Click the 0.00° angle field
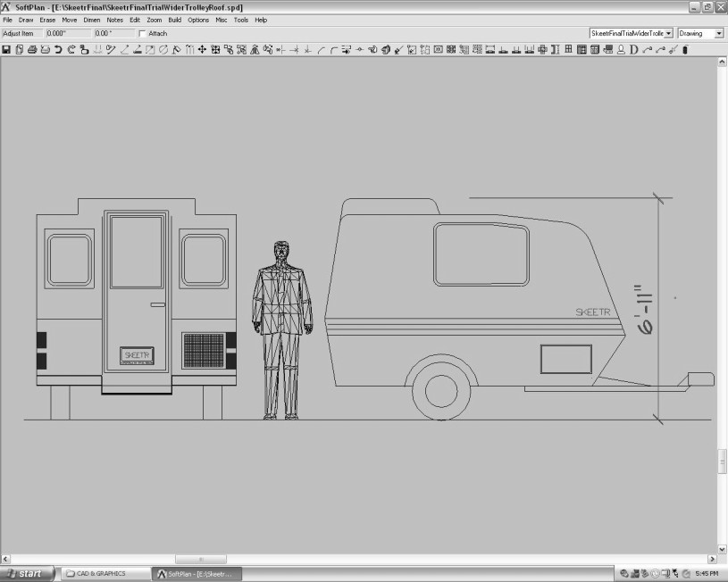Screen dimensions: 728x582 point(113,33)
